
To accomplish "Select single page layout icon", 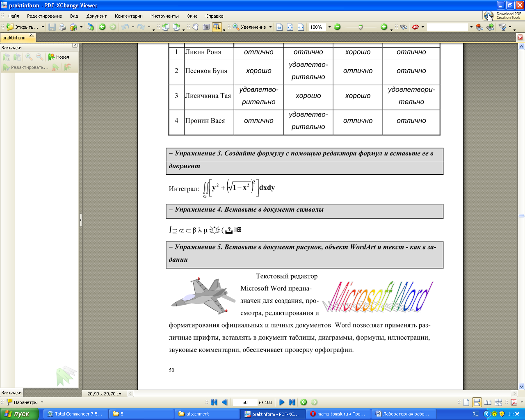I will (x=466, y=402).
